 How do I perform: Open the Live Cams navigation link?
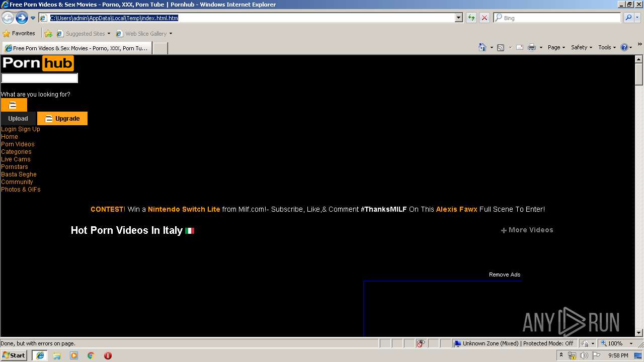coord(16,159)
